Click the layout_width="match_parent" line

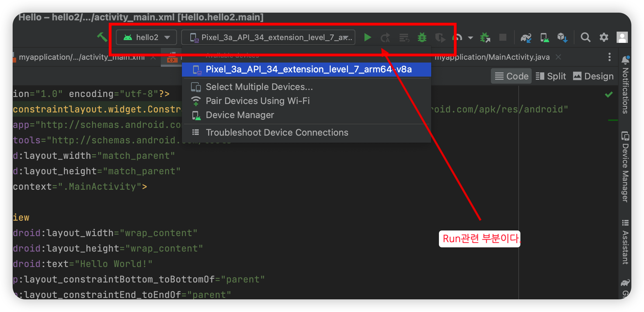click(94, 156)
